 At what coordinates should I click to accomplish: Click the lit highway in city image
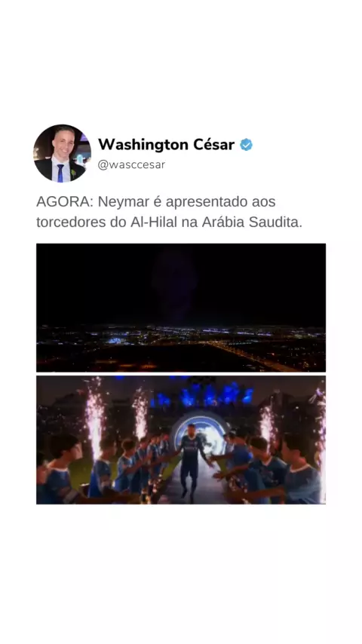(x=250, y=354)
